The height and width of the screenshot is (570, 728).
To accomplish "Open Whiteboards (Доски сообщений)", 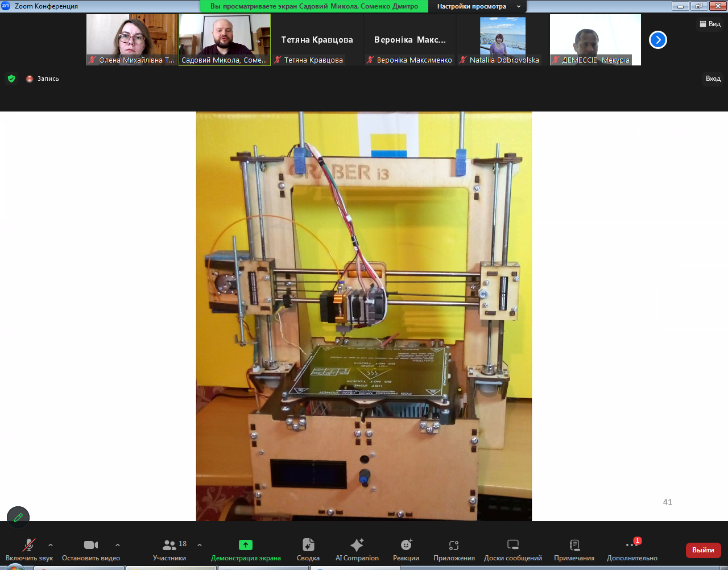I will click(513, 545).
